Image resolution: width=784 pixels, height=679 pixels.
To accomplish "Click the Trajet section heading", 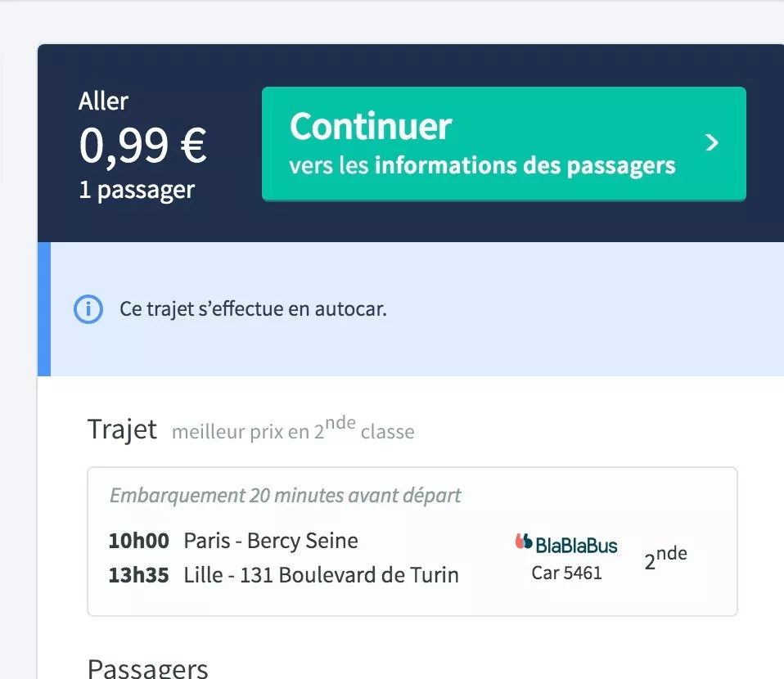I will point(122,429).
